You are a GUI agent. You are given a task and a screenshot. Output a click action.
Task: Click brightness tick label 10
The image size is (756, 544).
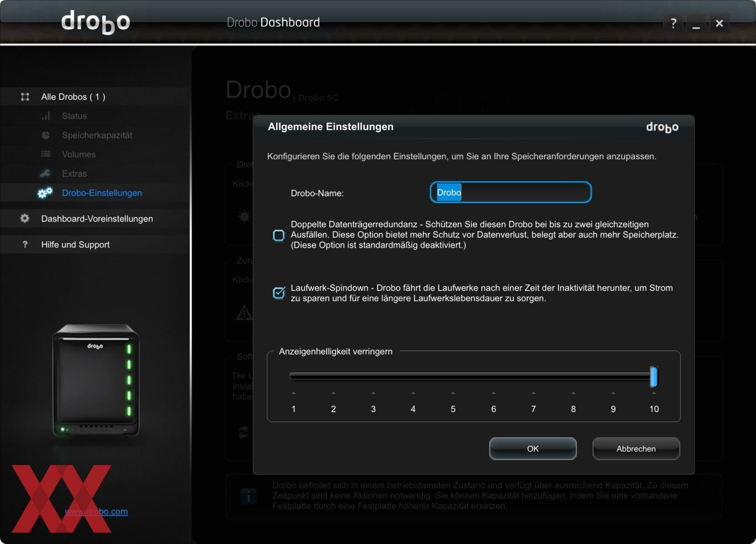[654, 409]
